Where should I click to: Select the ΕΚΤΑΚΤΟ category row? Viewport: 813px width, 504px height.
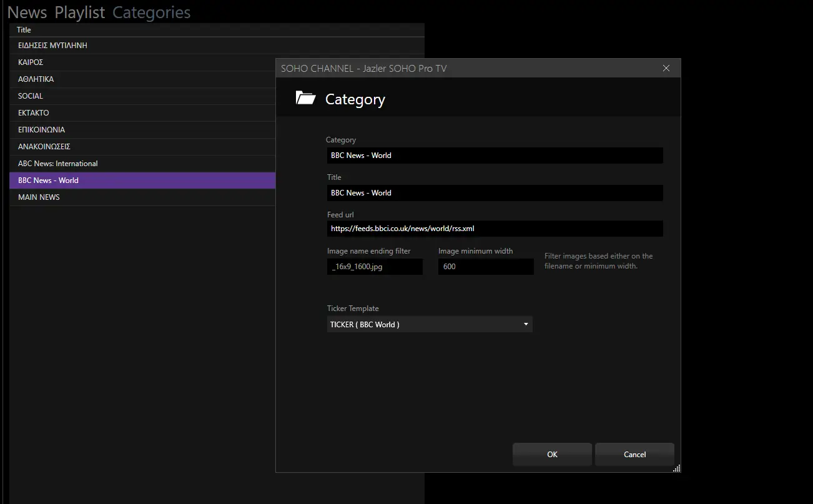tap(142, 113)
